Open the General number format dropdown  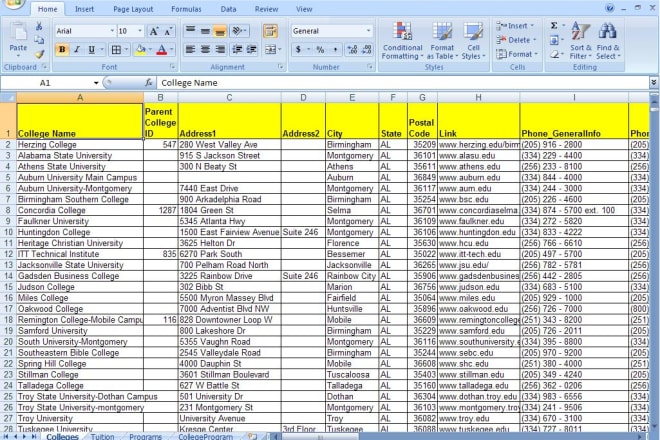[368, 31]
